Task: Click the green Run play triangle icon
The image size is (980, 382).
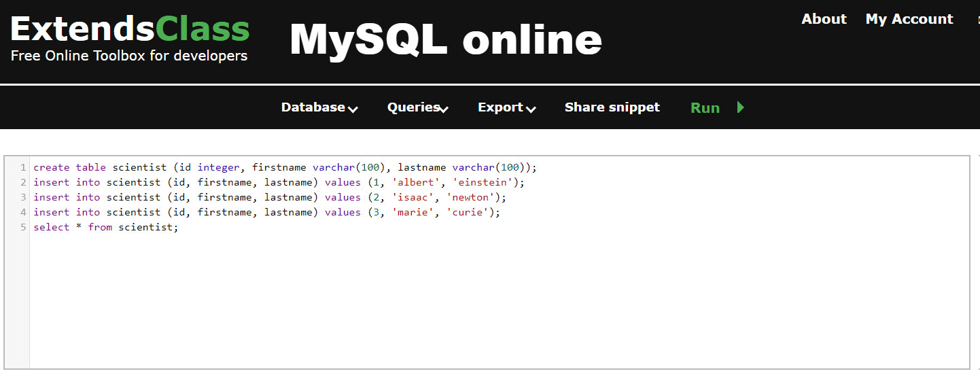Action: (x=741, y=107)
